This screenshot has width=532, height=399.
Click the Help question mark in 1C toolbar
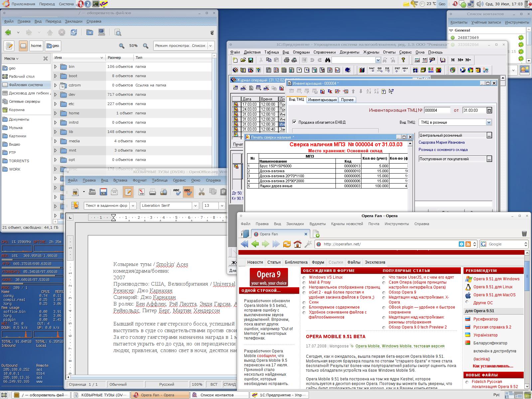click(403, 60)
